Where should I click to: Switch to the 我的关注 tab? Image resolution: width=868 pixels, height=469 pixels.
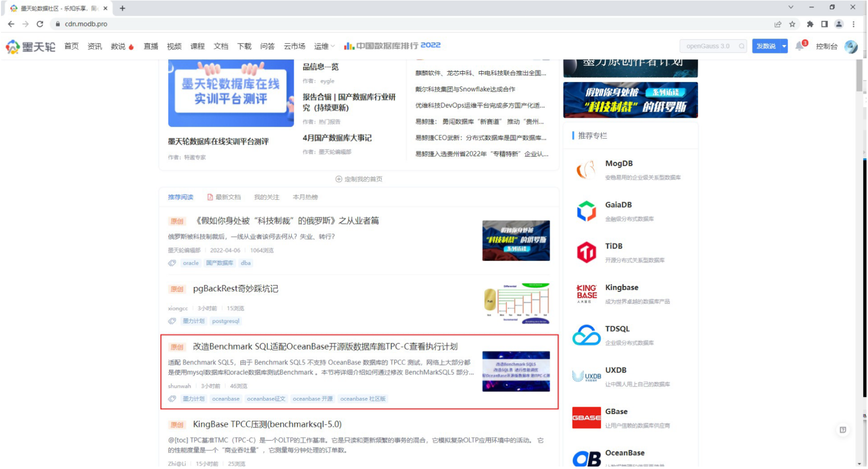(x=267, y=197)
